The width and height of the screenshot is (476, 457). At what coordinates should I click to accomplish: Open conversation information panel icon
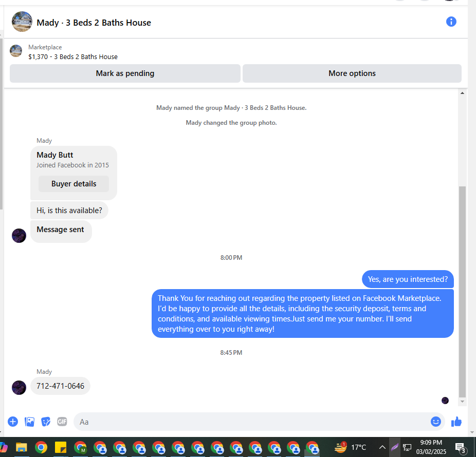[451, 22]
